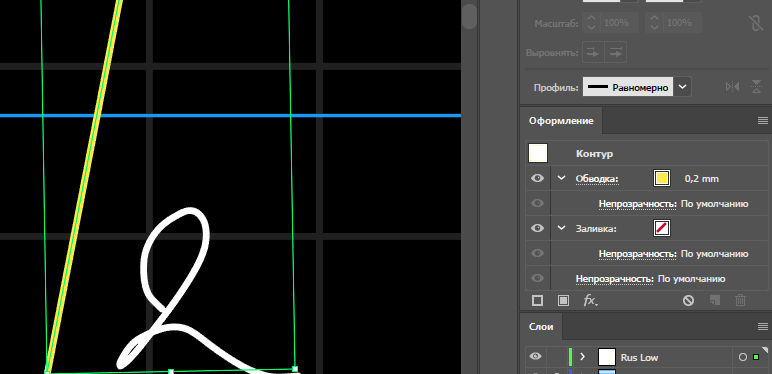Image resolution: width=772 pixels, height=374 pixels.
Task: Click the target circle of Rus Low layer
Action: tap(743, 357)
